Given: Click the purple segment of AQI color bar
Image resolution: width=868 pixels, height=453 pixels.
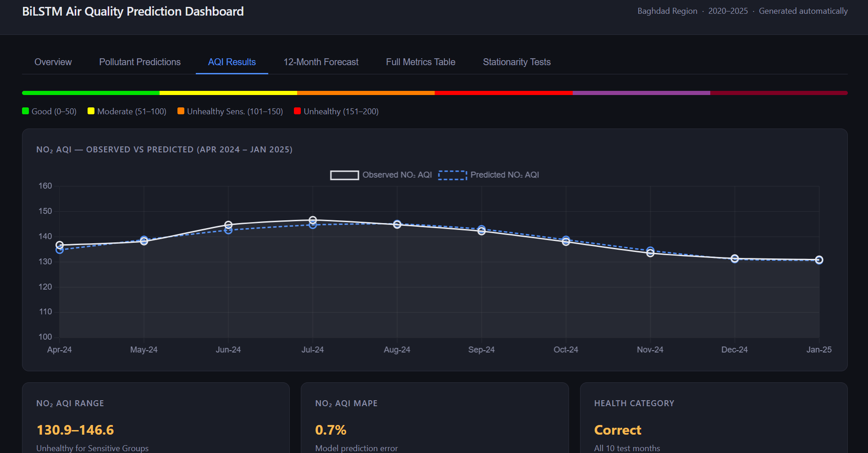Looking at the screenshot, I should click(641, 93).
